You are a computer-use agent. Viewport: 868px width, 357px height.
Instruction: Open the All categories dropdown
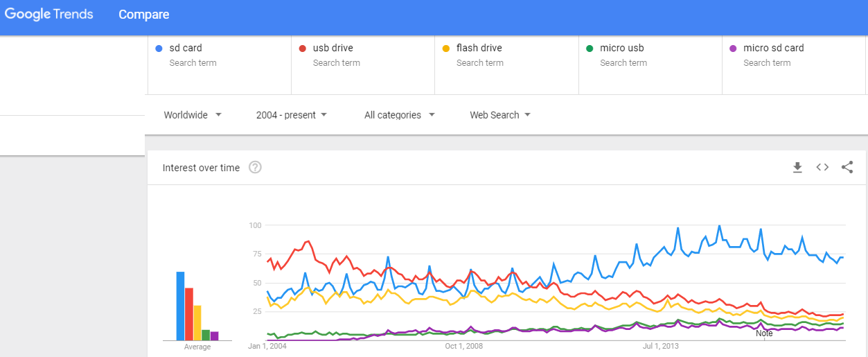(400, 115)
